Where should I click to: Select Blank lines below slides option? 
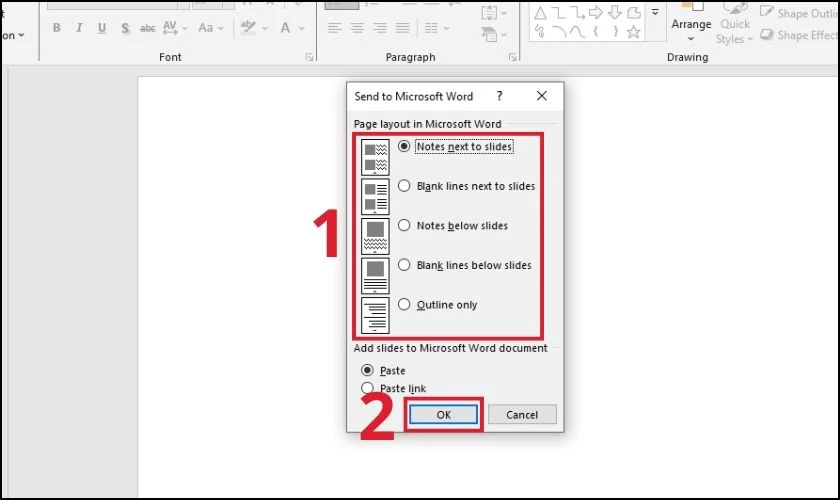coord(465,265)
